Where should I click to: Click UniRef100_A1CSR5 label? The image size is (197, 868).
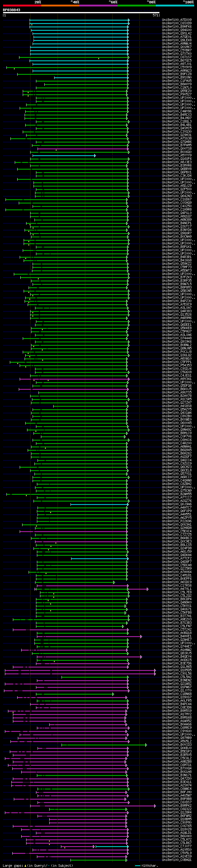coord(177,399)
